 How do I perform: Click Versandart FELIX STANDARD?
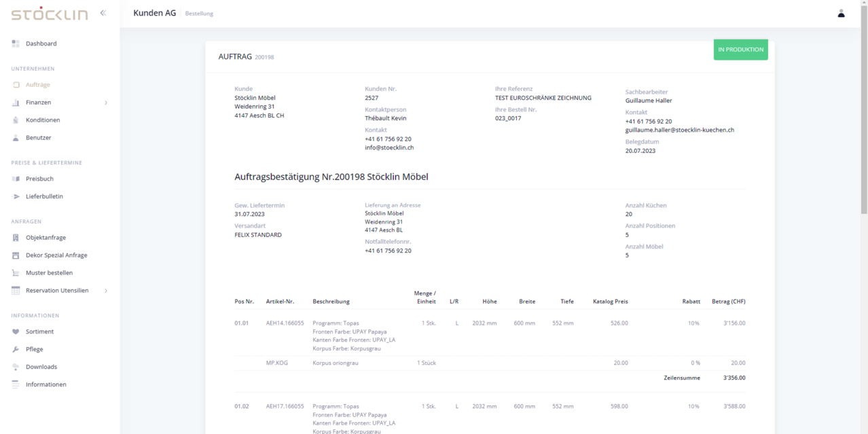click(258, 235)
